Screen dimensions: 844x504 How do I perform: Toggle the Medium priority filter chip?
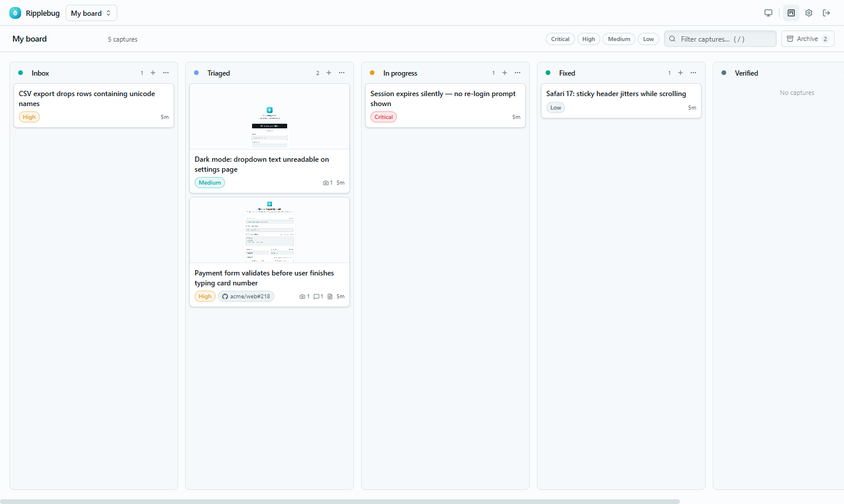click(619, 39)
